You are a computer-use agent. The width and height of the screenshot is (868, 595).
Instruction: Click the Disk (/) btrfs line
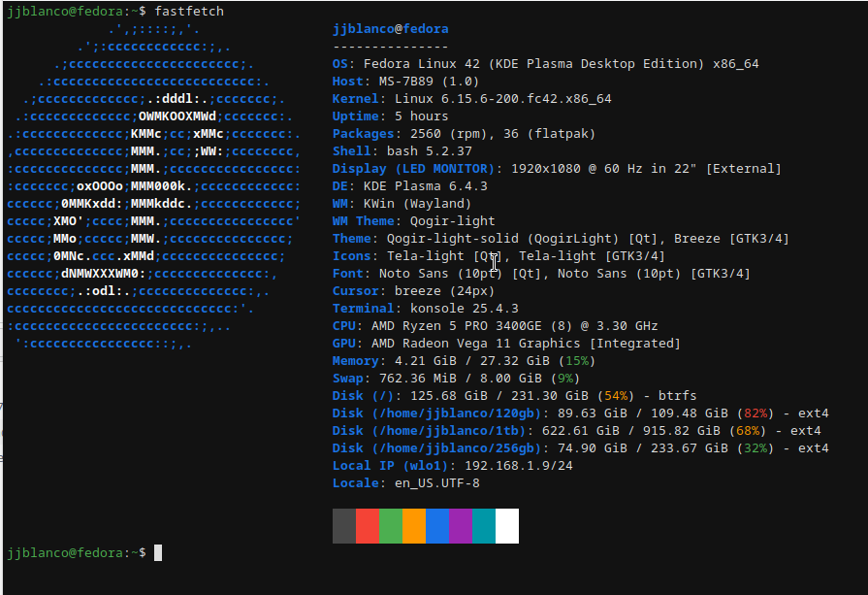pyautogui.click(x=514, y=396)
